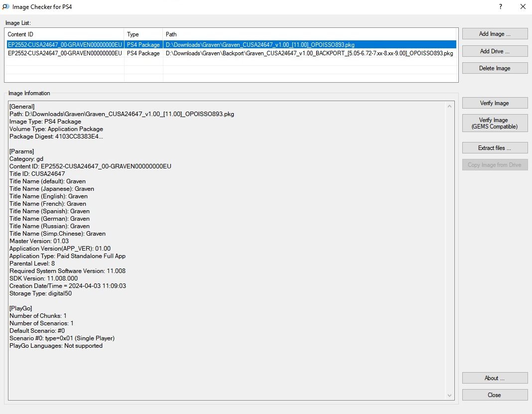The width and height of the screenshot is (532, 414).
Task: Open the Extract files dialog
Action: pos(495,148)
